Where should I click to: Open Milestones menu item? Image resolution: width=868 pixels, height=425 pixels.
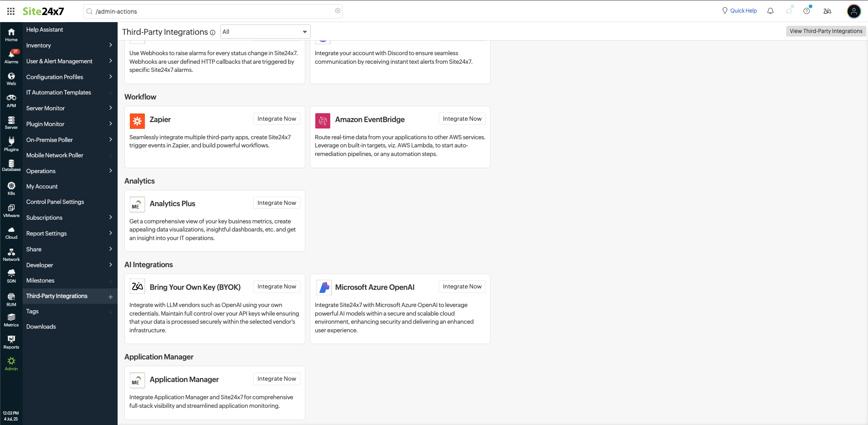coord(70,280)
